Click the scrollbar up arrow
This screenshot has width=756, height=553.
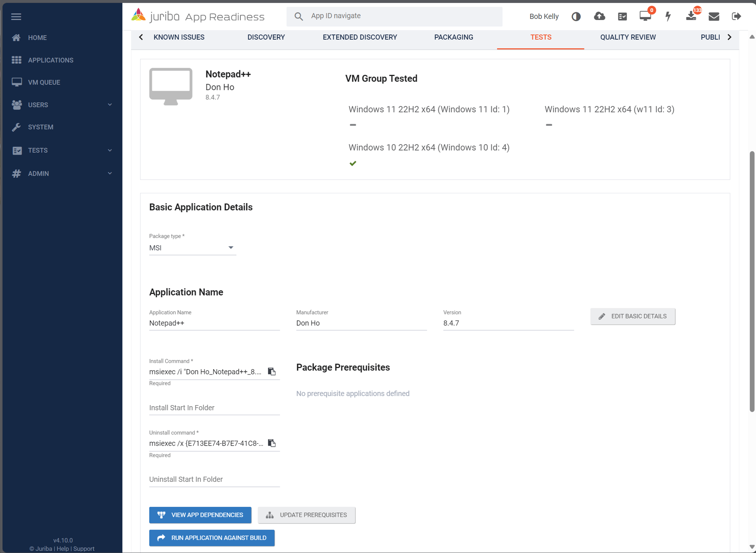click(x=752, y=37)
